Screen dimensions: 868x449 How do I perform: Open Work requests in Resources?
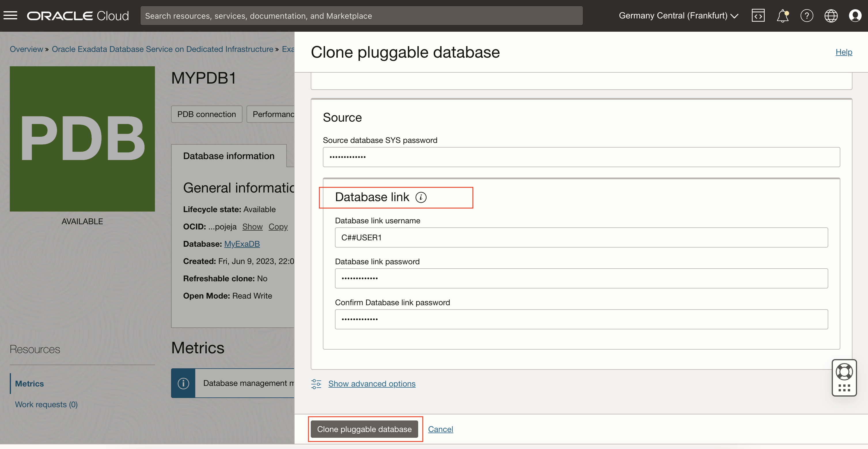46,404
